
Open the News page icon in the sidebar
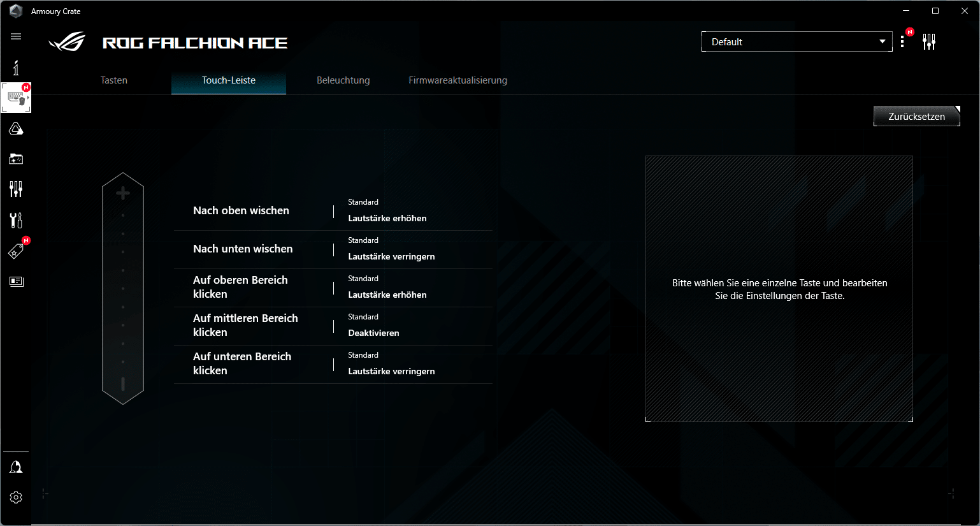pyautogui.click(x=16, y=281)
